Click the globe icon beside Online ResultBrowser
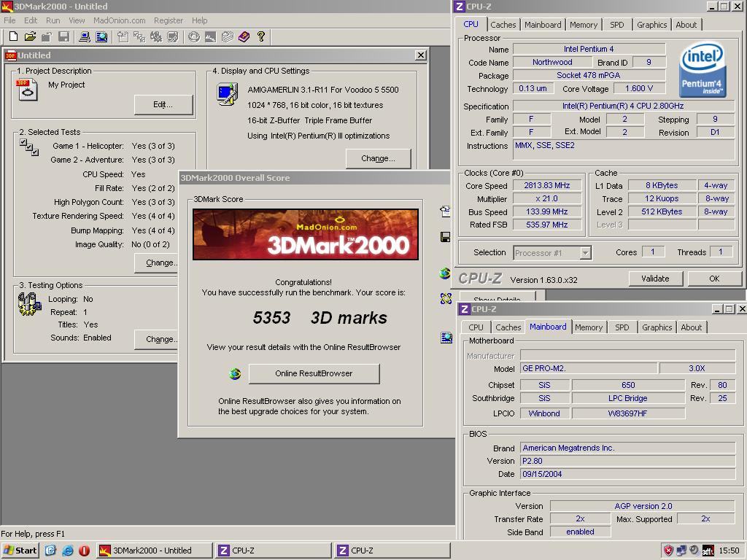 click(x=235, y=374)
